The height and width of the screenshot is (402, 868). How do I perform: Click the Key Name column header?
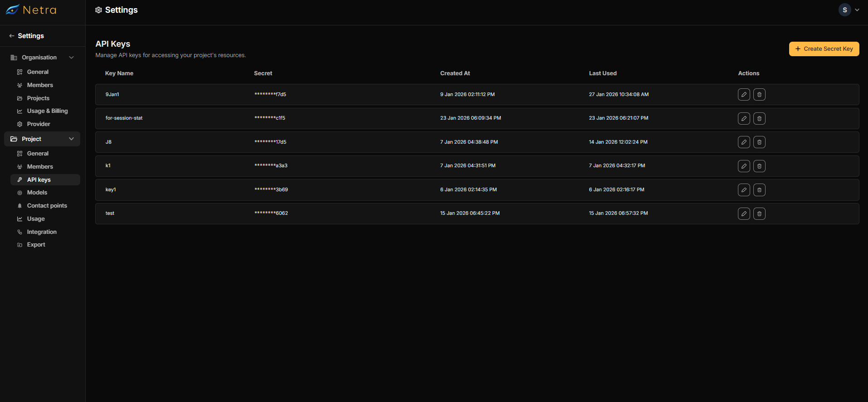(x=119, y=73)
